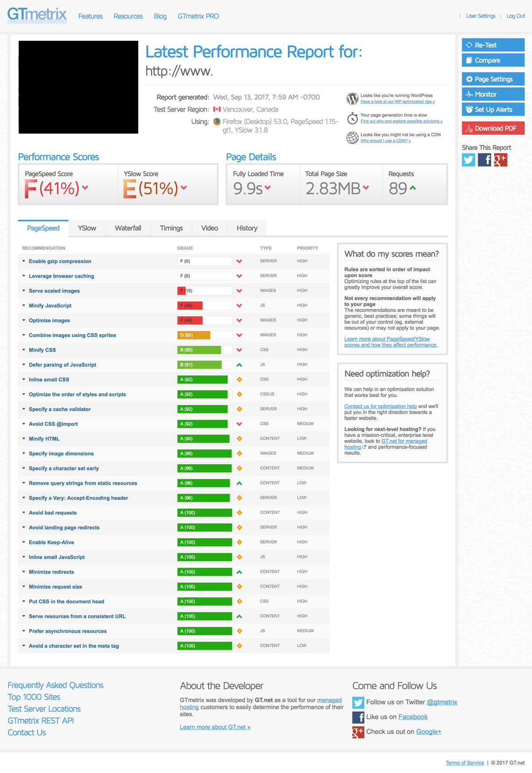The width and height of the screenshot is (532, 773).
Task: Click the WordPress logo icon
Action: 352,99
